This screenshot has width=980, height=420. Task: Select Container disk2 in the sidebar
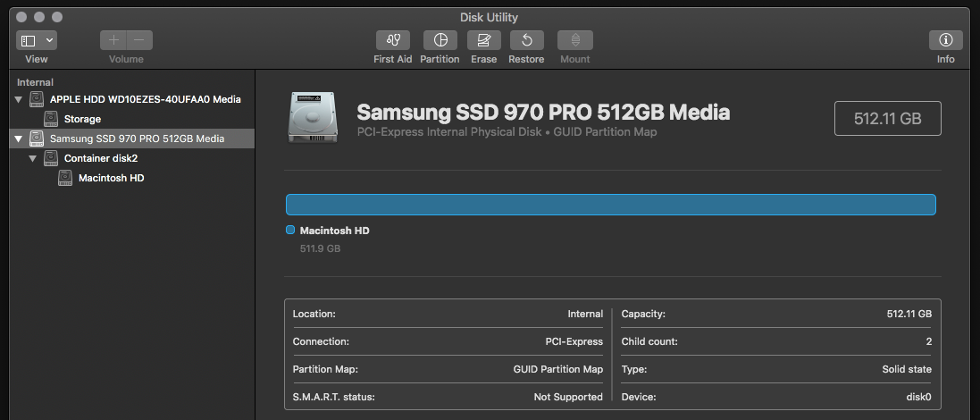click(x=100, y=158)
